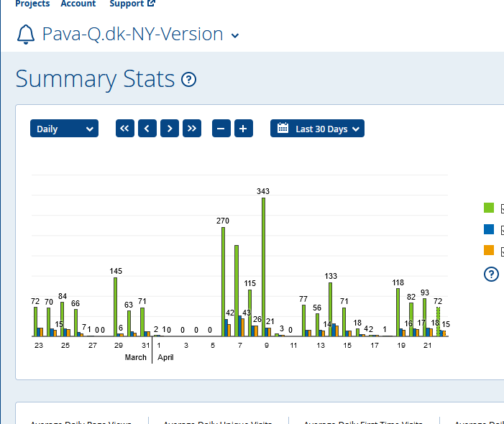Click the value label 84 on chart
Viewport: 504px width, 424px height.
tap(63, 296)
